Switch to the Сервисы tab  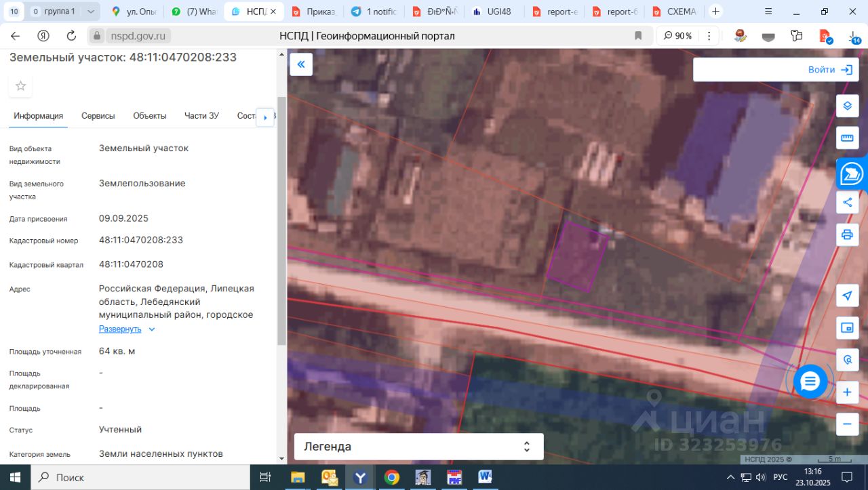98,116
